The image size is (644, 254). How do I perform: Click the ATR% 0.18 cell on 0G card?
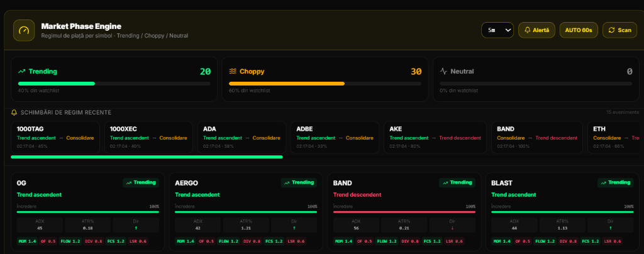(x=87, y=225)
